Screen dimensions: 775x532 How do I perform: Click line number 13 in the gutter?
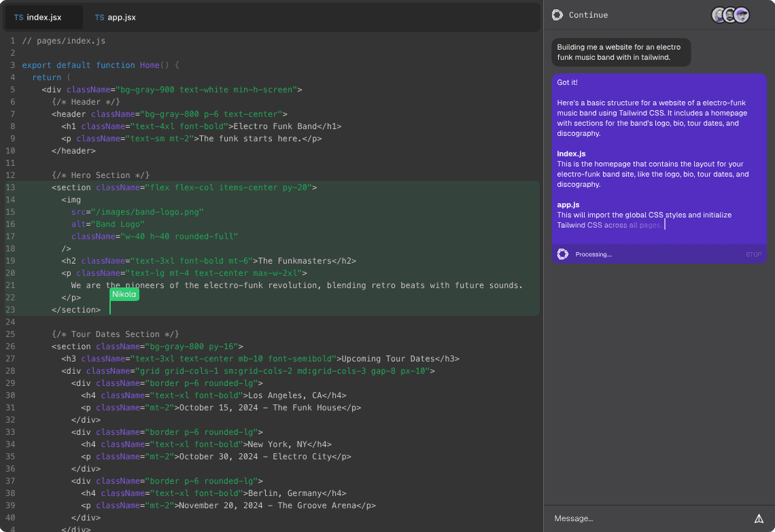(x=10, y=188)
